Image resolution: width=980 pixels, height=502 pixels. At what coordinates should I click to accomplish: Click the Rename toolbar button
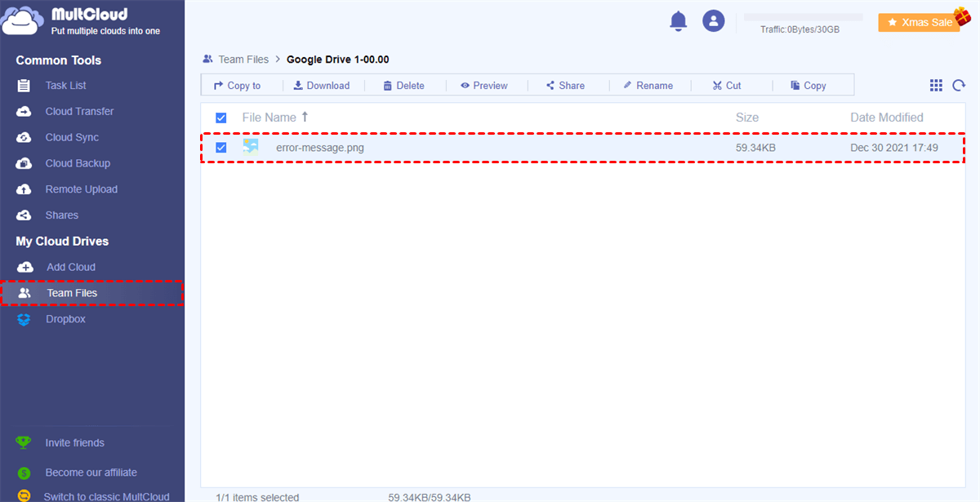coord(648,86)
